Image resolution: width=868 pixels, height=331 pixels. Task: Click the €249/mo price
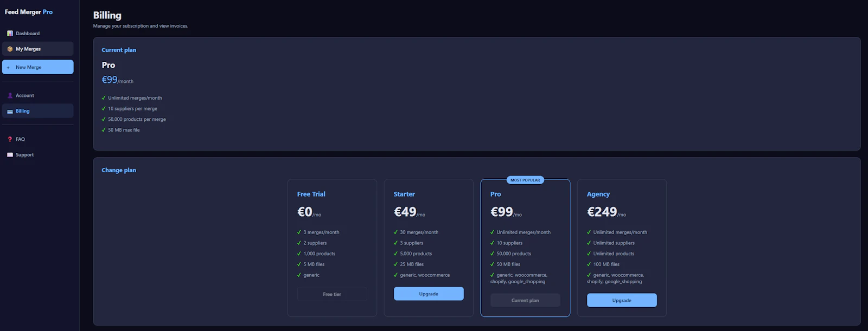tap(607, 212)
